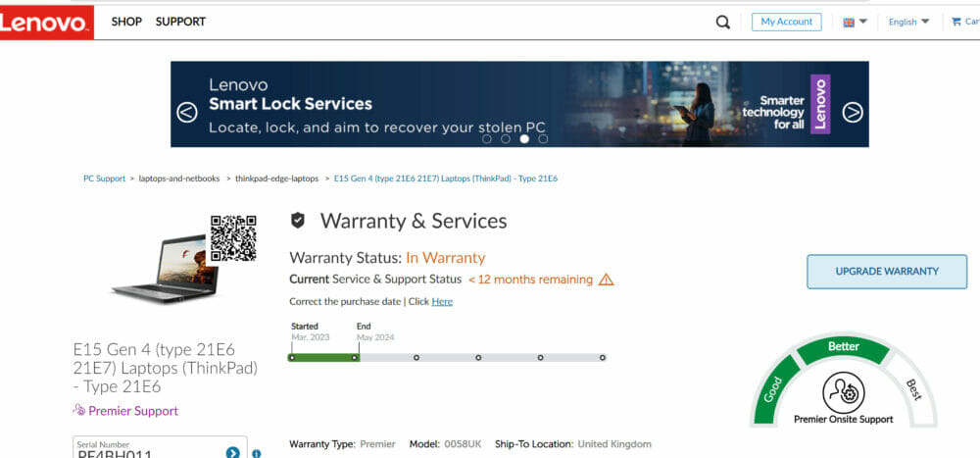Click the ThinkPad laptop product image
The height and width of the screenshot is (458, 980).
point(166,269)
